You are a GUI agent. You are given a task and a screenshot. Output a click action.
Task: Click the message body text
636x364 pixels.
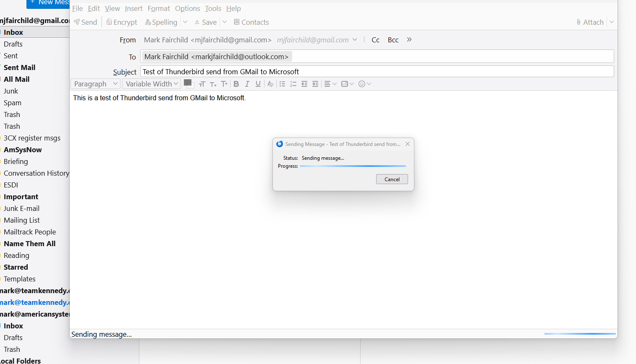pyautogui.click(x=159, y=98)
